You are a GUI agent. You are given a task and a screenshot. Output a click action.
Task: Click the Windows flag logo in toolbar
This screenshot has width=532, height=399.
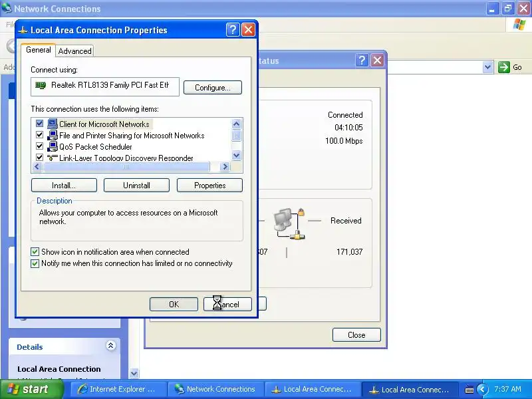coord(519,25)
